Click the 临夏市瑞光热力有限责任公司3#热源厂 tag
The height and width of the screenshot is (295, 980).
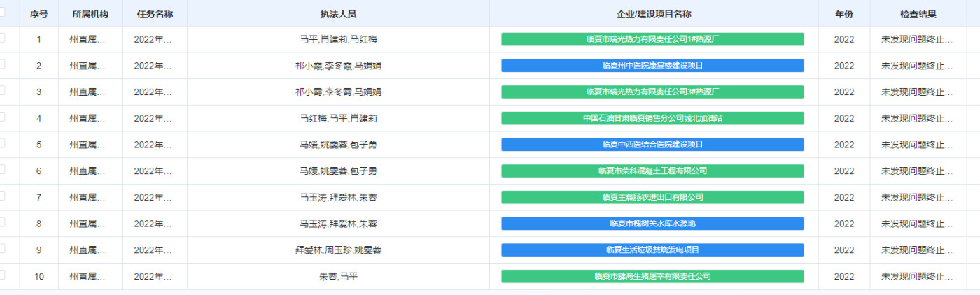point(652,92)
